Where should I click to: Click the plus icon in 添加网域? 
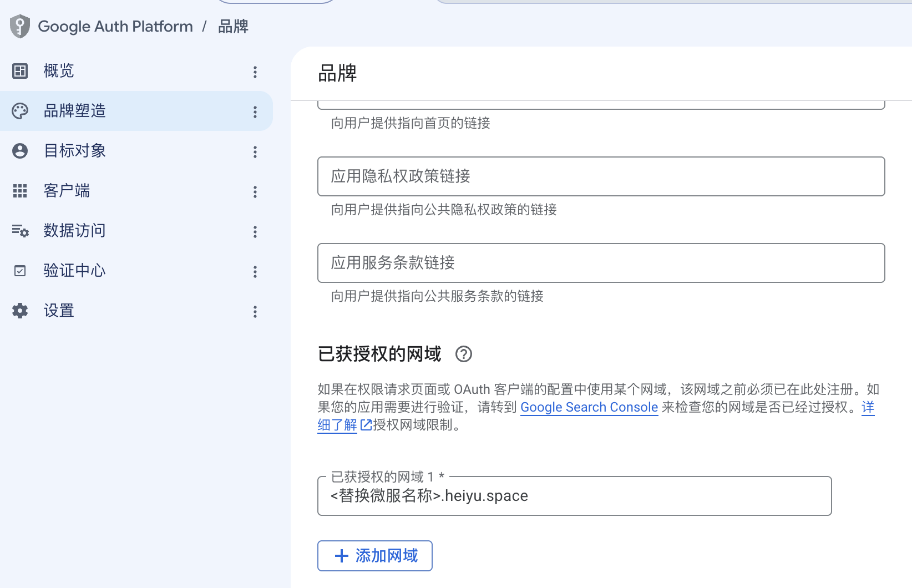pos(342,556)
